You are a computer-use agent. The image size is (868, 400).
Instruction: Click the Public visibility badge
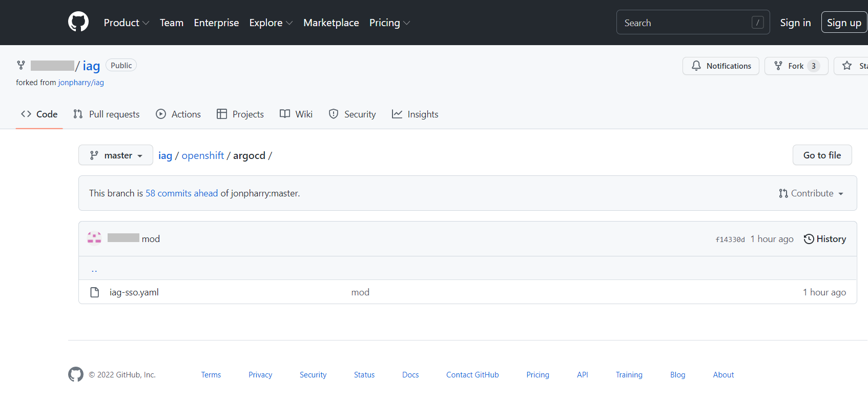(121, 65)
